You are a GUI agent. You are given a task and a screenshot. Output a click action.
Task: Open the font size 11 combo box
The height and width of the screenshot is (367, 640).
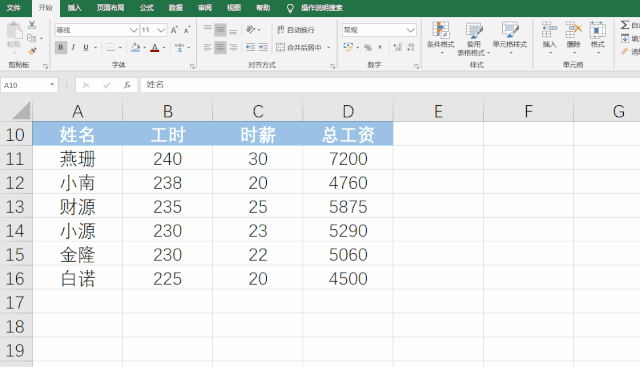(x=153, y=30)
